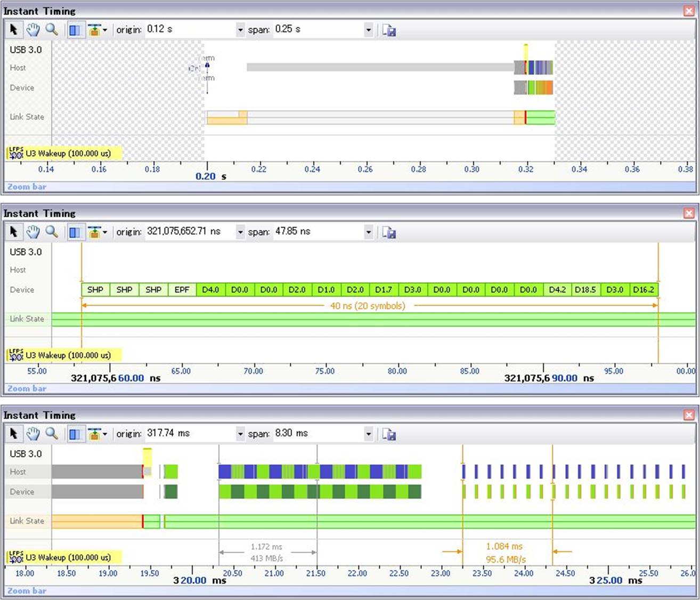Click save icon in the 8.30 ms span panel
700x600 pixels.
coord(389,434)
